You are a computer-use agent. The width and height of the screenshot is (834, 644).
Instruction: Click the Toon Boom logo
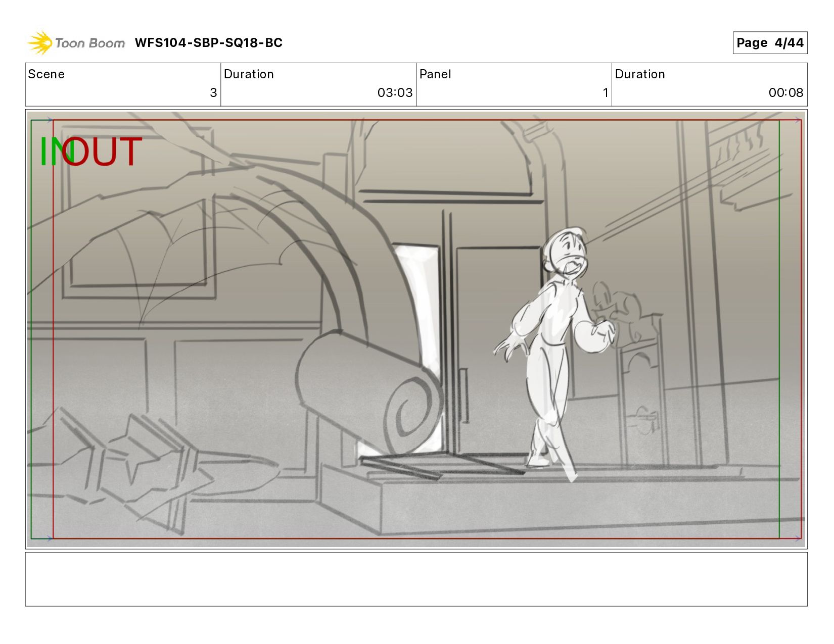76,43
